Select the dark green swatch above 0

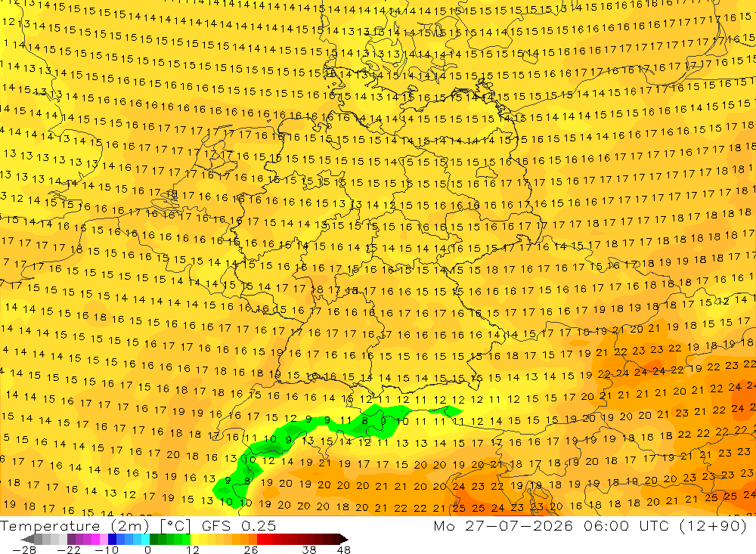click(153, 539)
